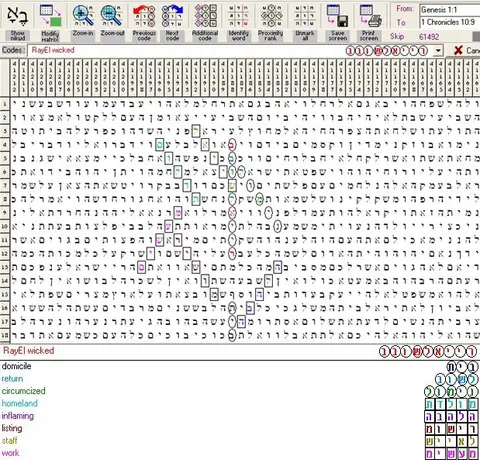
Task: Click the Identify word label button
Action: pos(239,36)
